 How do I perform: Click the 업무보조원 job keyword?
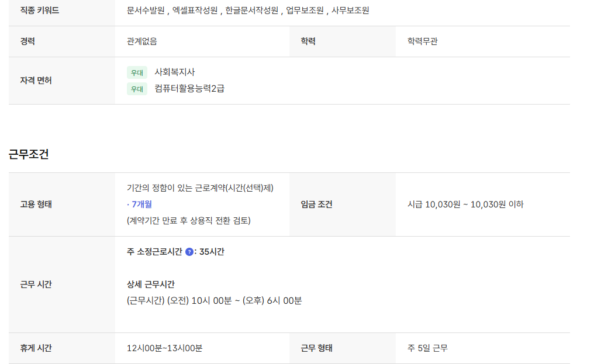click(305, 11)
